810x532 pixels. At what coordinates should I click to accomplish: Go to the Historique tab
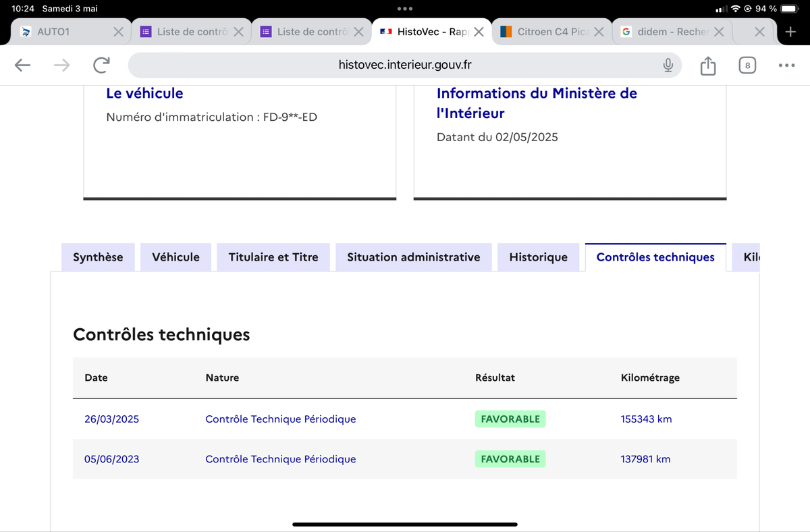[x=538, y=257]
